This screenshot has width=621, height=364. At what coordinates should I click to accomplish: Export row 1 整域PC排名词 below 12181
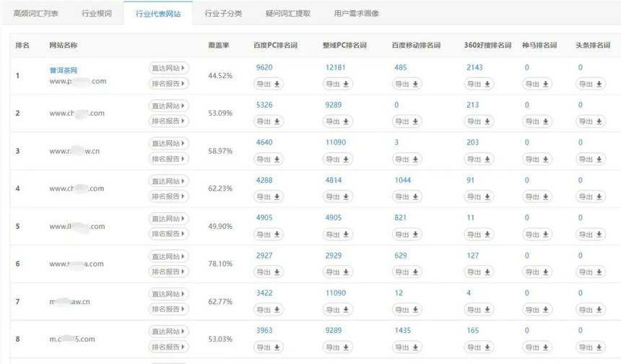[x=337, y=84]
